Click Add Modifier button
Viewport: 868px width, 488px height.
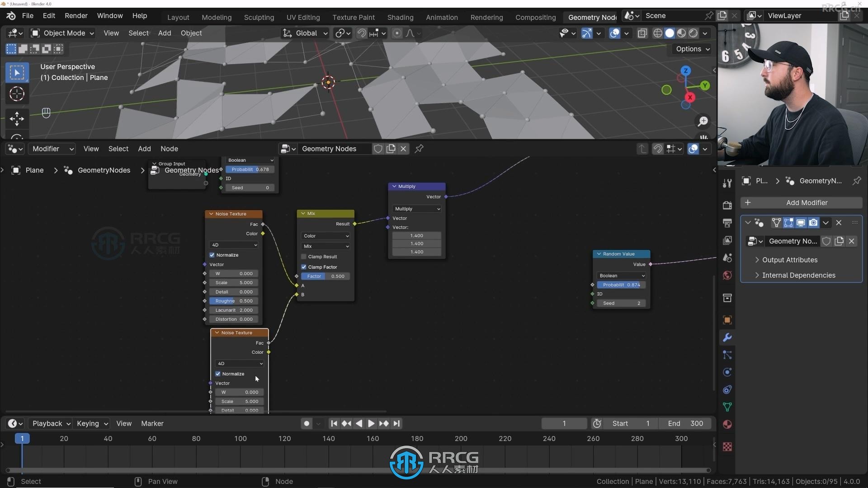(x=801, y=202)
